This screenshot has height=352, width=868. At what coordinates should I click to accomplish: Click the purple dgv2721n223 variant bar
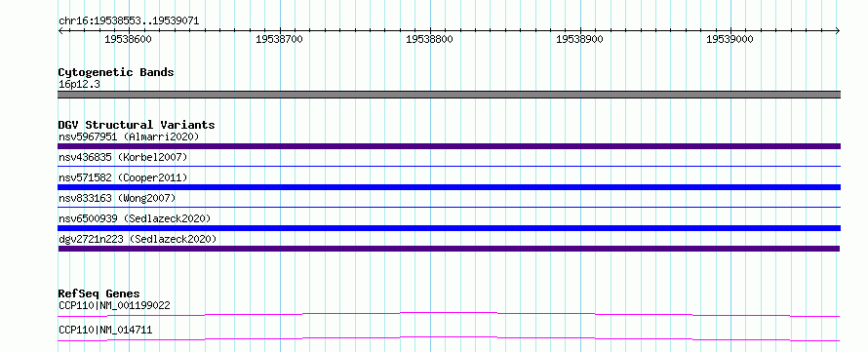coord(449,249)
